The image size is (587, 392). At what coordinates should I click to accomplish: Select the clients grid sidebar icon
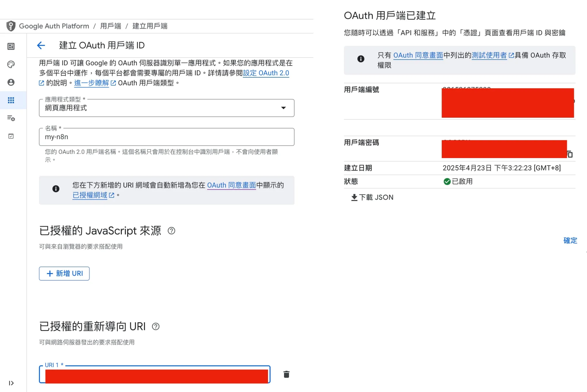11,100
